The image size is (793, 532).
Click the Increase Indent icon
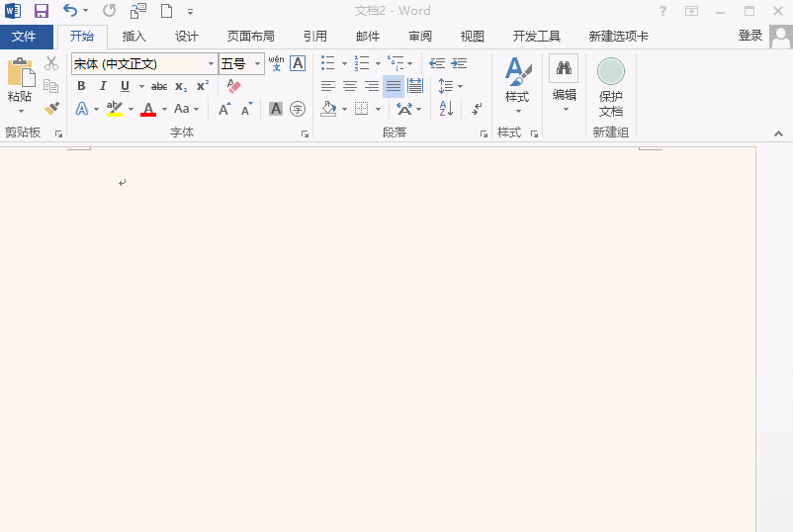[x=459, y=63]
